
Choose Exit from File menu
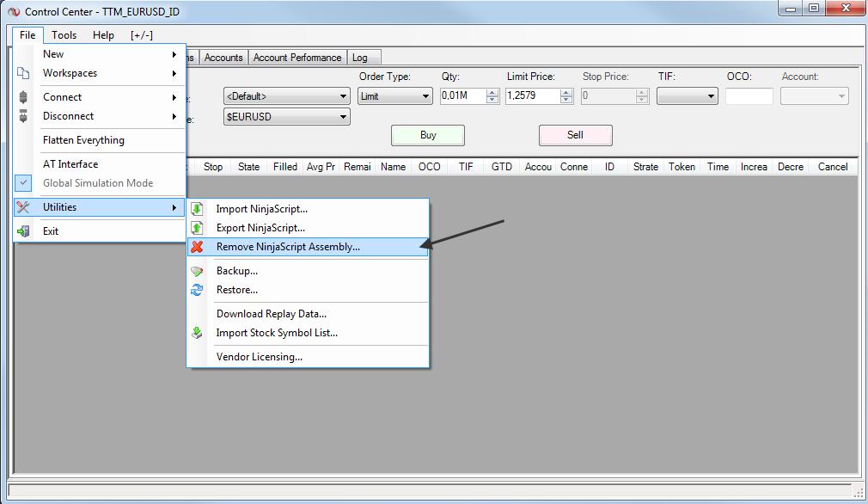click(x=101, y=231)
